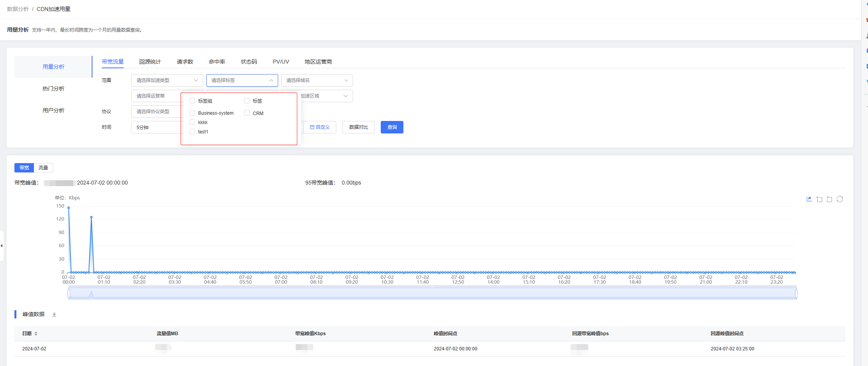Click the 带宽峰值Kbps column header
Screen dimensions: 868x366
tap(311, 334)
